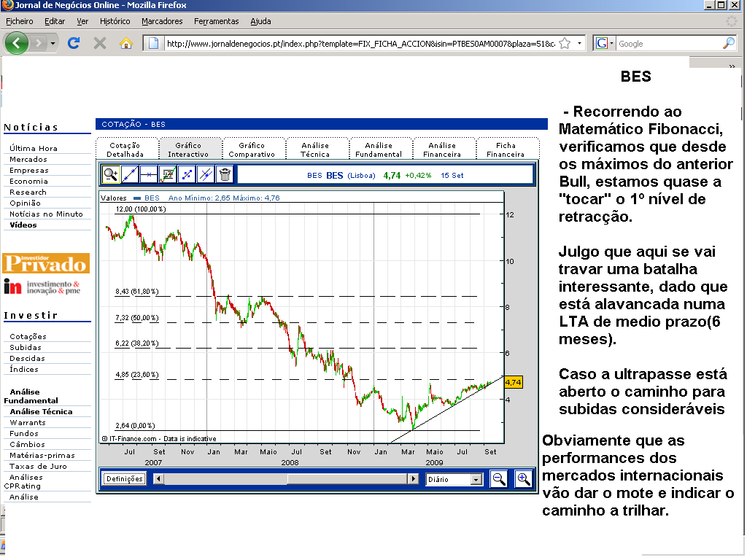Click the chart scrollbar right arrow

(414, 478)
